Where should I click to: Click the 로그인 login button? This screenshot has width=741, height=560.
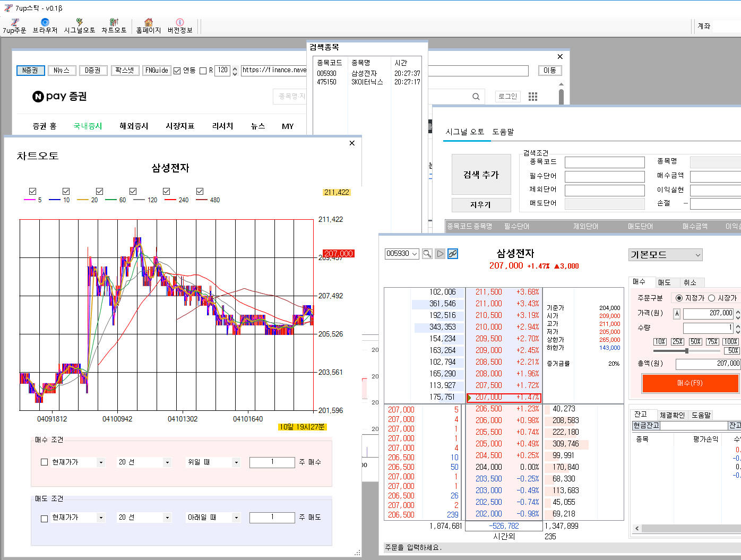click(x=508, y=97)
